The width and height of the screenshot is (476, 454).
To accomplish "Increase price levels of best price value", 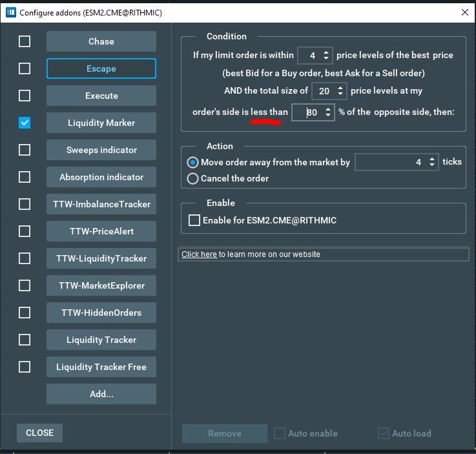I will click(x=326, y=52).
